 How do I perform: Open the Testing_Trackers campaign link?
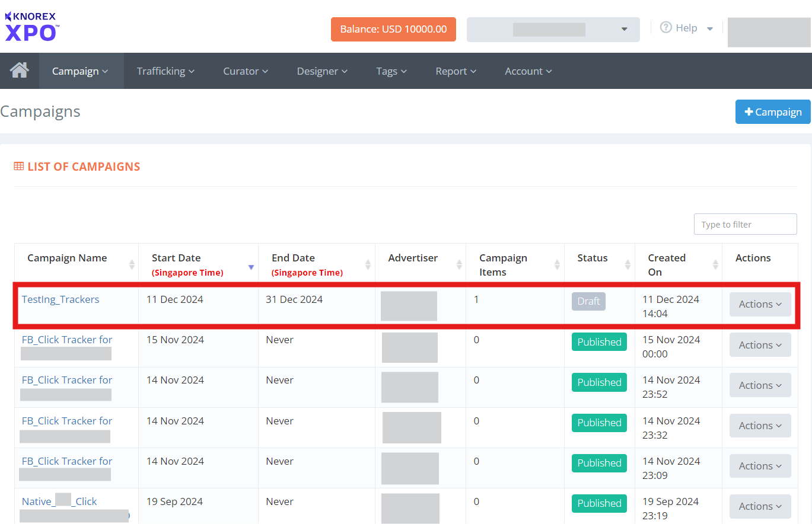coord(60,299)
